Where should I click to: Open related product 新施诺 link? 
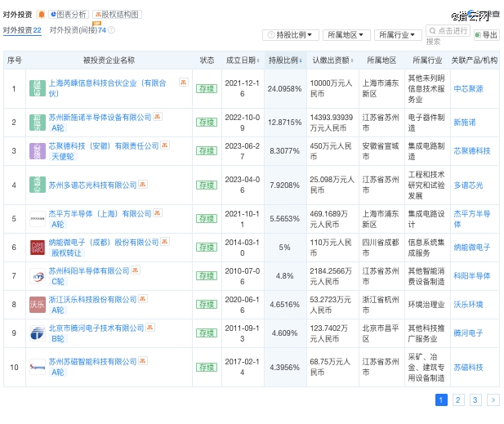point(465,123)
